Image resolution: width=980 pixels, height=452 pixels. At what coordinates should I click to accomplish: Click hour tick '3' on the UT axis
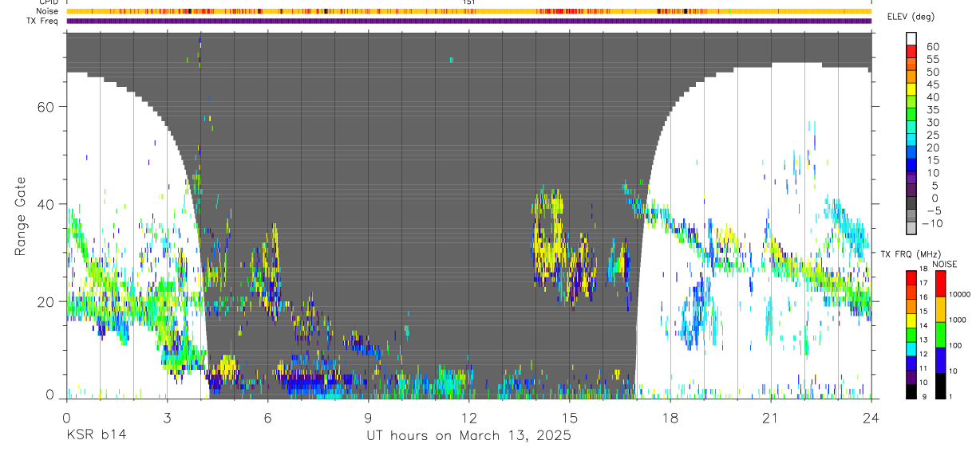coord(167,418)
